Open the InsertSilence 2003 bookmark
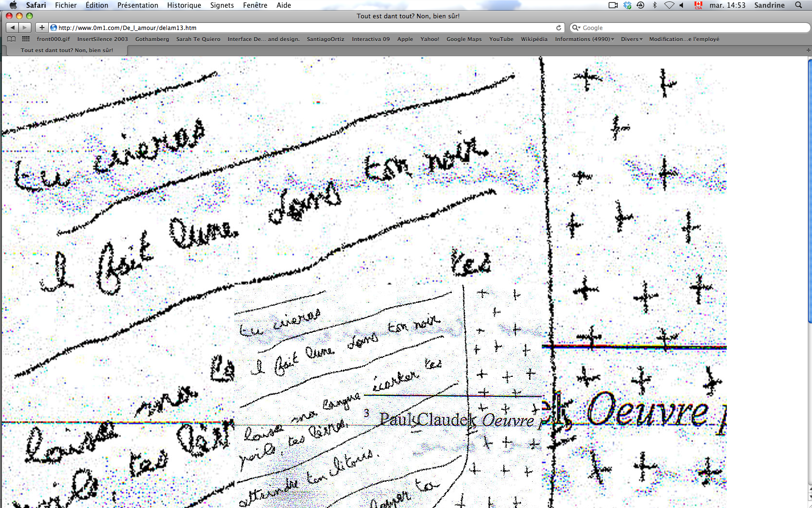This screenshot has height=508, width=812. [x=102, y=39]
